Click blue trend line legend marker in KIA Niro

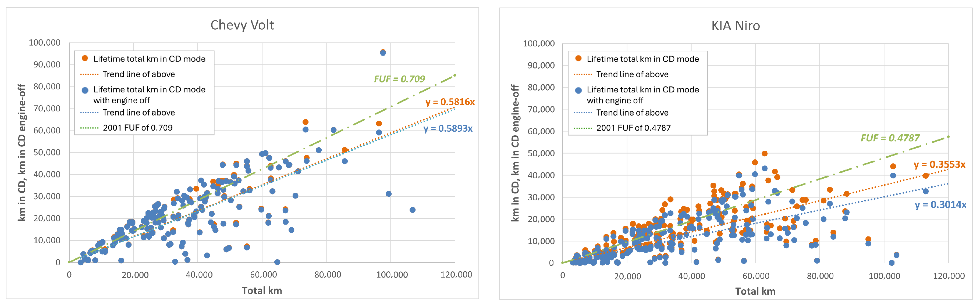[x=583, y=113]
